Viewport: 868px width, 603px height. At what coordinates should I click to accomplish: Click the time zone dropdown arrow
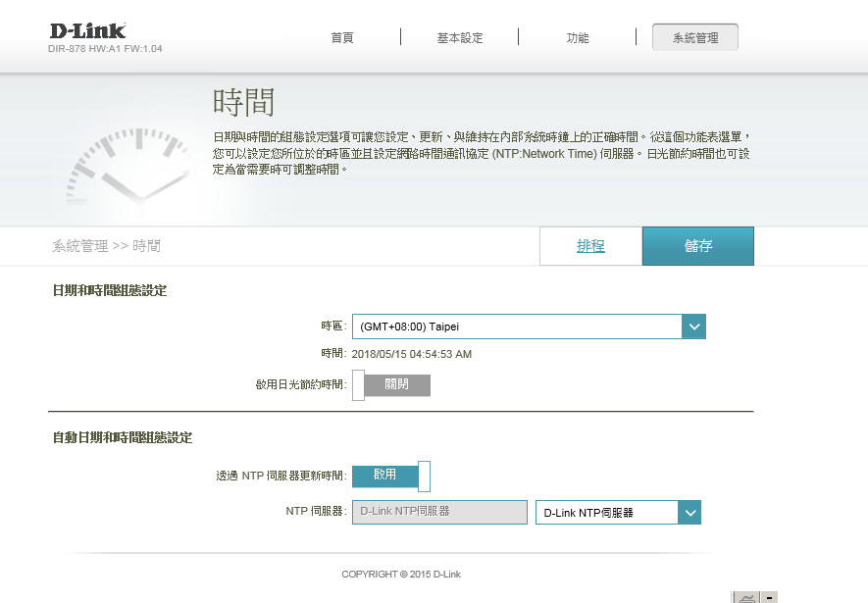tap(693, 327)
